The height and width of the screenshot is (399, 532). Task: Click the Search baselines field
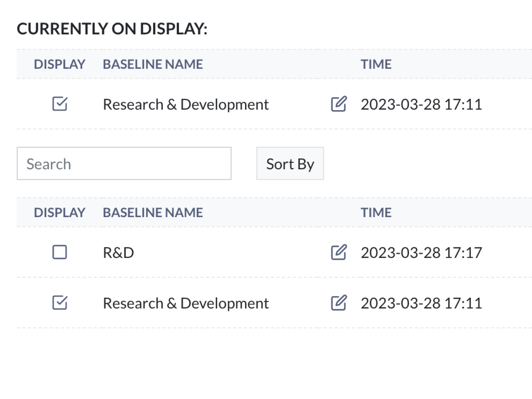pos(124,164)
